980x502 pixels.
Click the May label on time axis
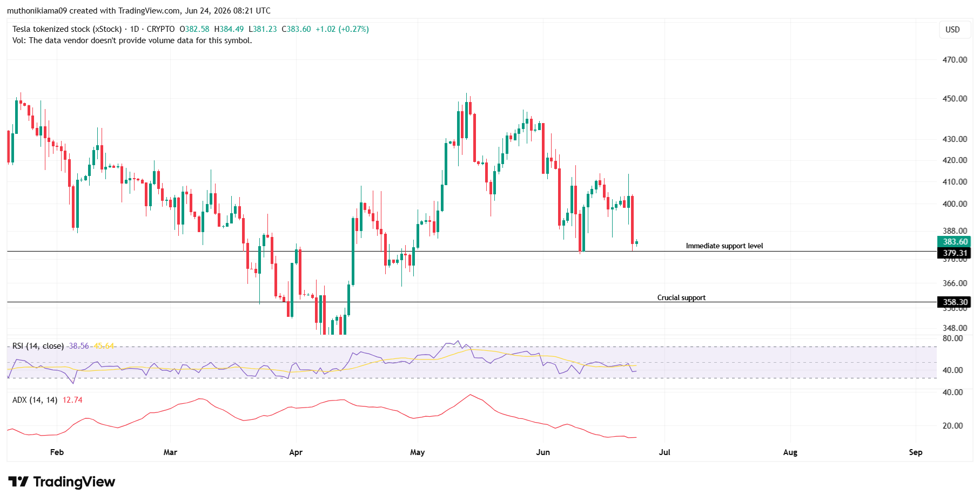click(417, 452)
